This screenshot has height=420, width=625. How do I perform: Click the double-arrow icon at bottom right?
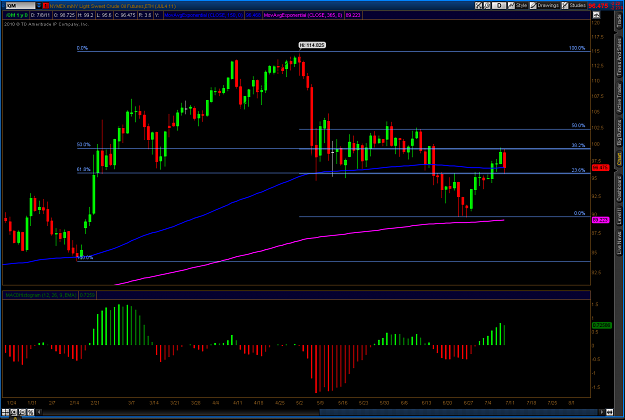tap(610, 412)
